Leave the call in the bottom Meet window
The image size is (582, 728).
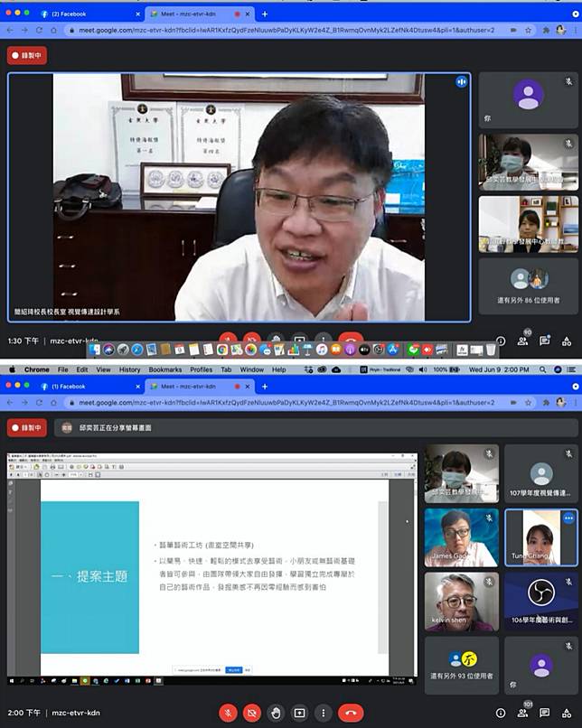click(351, 713)
